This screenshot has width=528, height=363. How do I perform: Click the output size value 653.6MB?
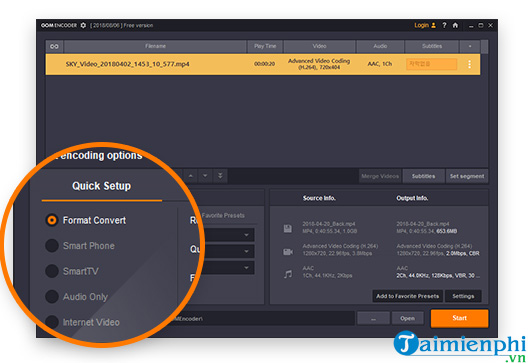point(447,231)
